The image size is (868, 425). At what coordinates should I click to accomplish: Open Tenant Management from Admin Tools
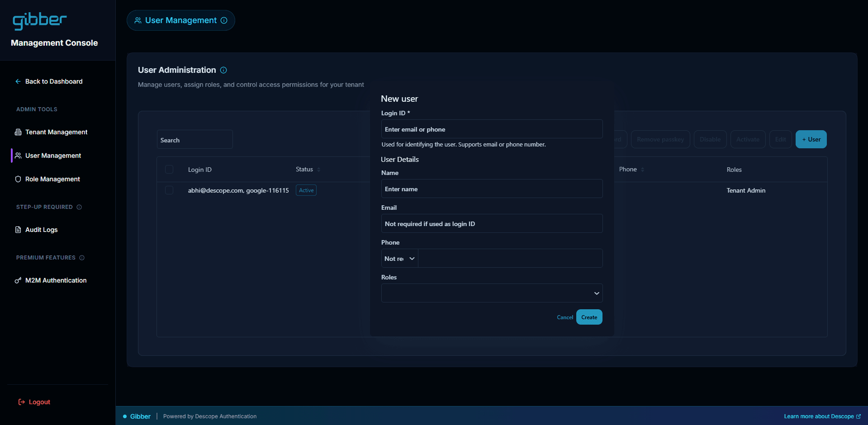[56, 132]
